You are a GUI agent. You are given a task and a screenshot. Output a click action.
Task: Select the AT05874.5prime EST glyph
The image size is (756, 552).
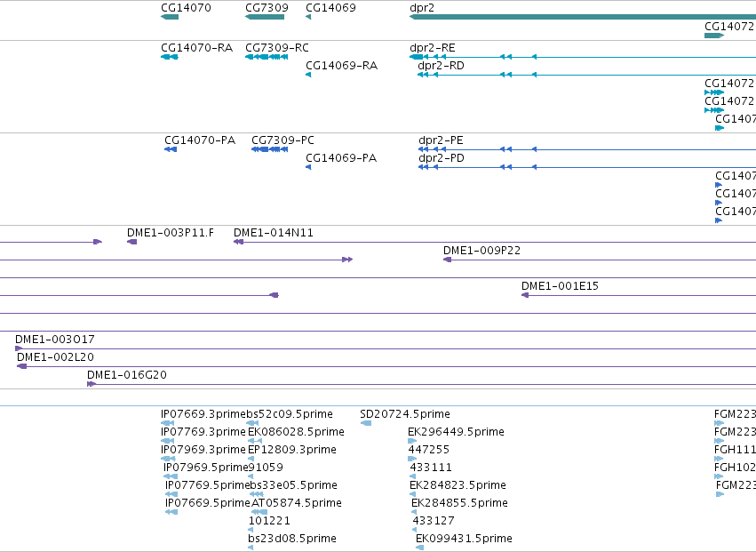pyautogui.click(x=259, y=512)
